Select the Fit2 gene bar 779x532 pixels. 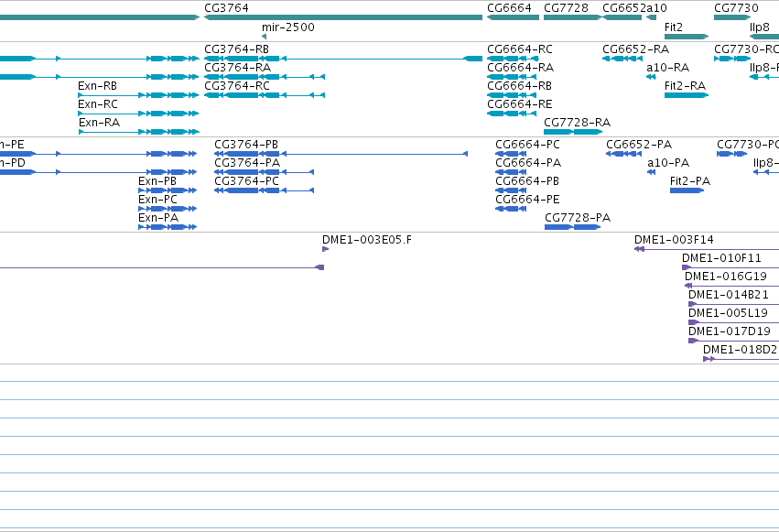point(687,37)
